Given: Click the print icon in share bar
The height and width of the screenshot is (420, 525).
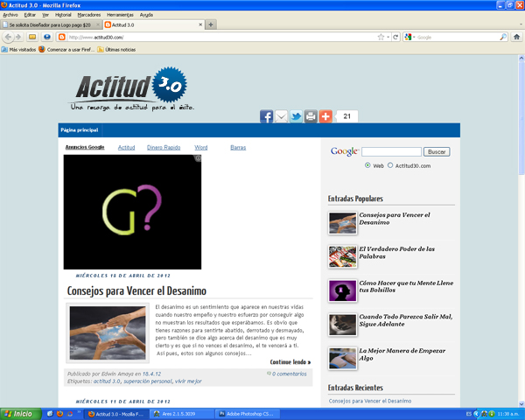Looking at the screenshot, I should 311,116.
